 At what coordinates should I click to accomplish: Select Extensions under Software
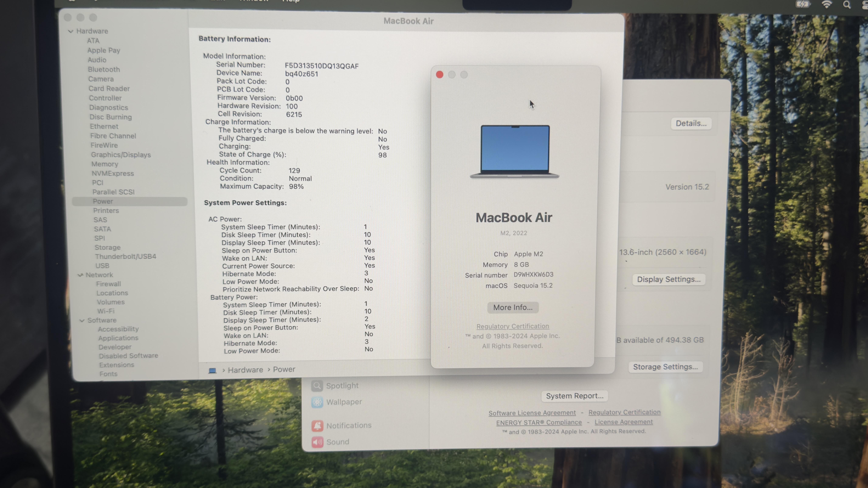click(117, 365)
